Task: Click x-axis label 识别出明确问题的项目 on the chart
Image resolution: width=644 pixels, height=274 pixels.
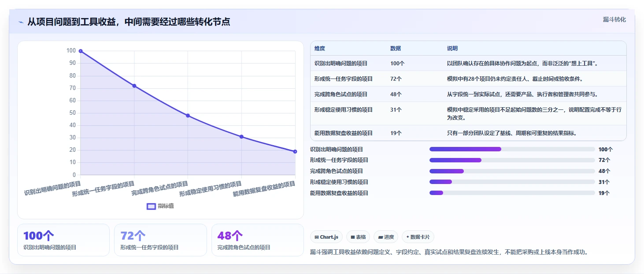Action: pyautogui.click(x=52, y=188)
